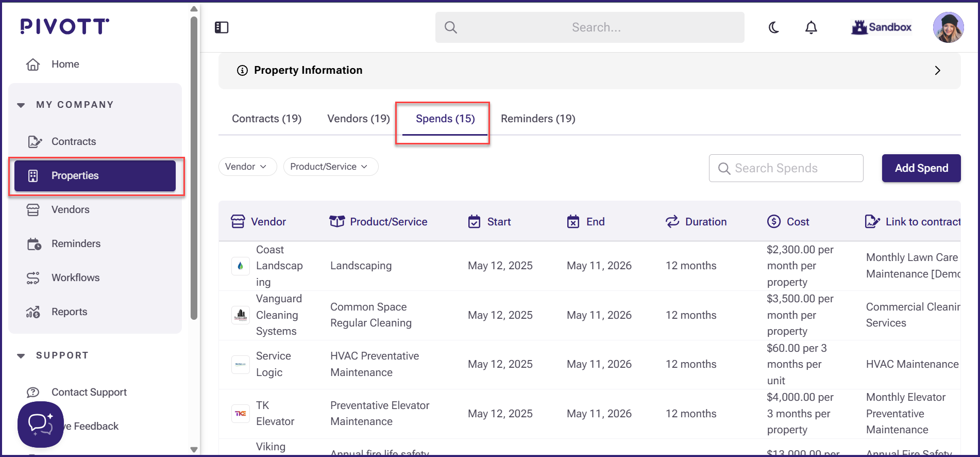The width and height of the screenshot is (980, 457).
Task: Click the PIVOTT logo
Action: (x=65, y=26)
